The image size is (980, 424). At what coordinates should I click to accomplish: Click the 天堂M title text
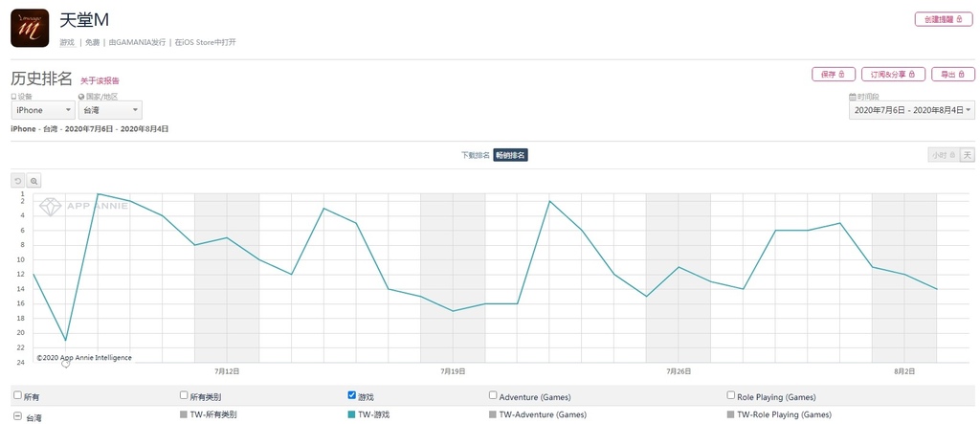[84, 20]
